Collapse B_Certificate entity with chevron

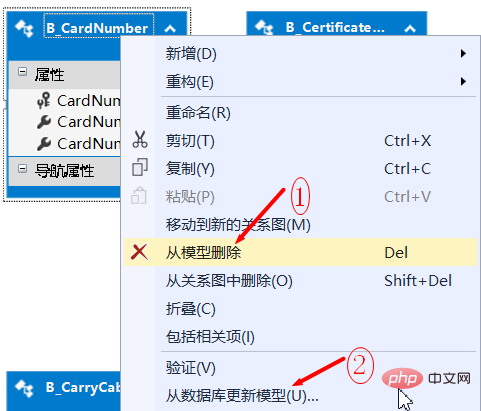410,29
